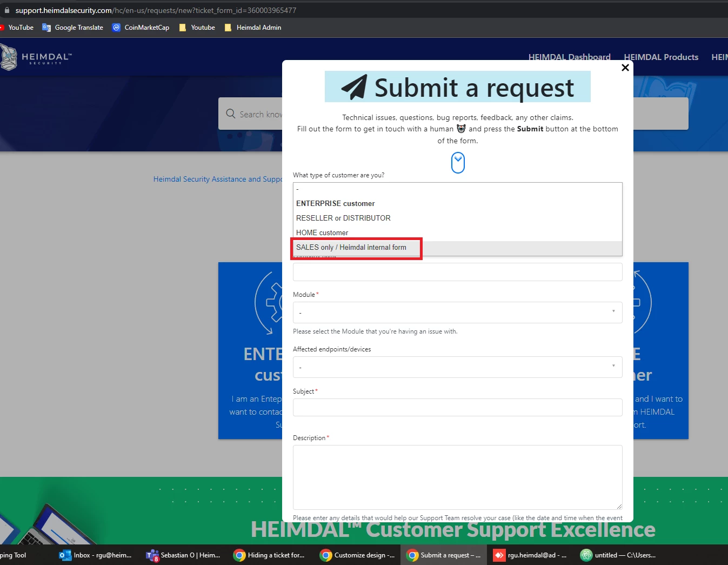
Task: Click the address bar URL
Action: click(156, 10)
